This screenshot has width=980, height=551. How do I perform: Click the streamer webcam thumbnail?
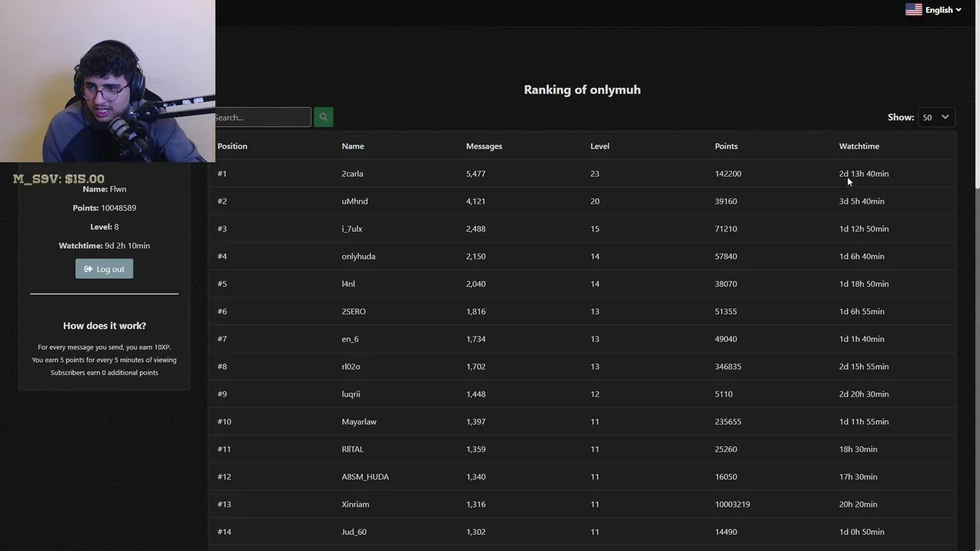point(107,81)
